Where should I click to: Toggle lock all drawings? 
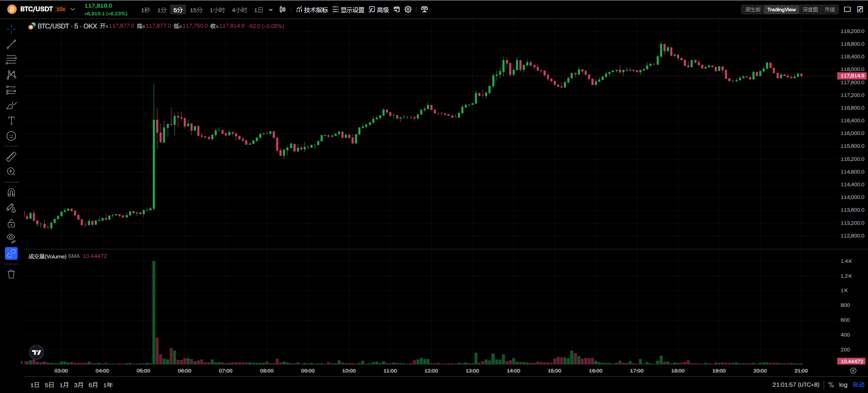(11, 223)
